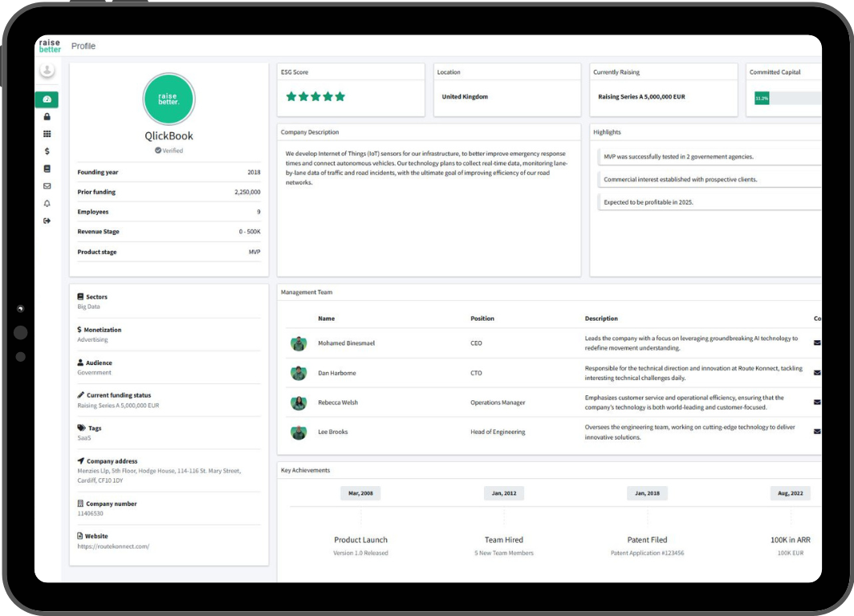
Task: Click the Mohamed Binesmael name
Action: coord(347,343)
